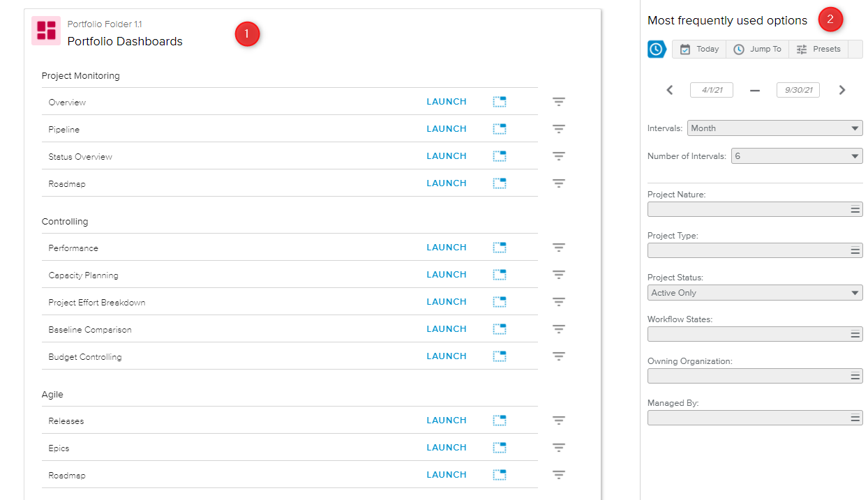The height and width of the screenshot is (500, 868).
Task: Launch the Baseline Comparison dashboard
Action: [447, 329]
